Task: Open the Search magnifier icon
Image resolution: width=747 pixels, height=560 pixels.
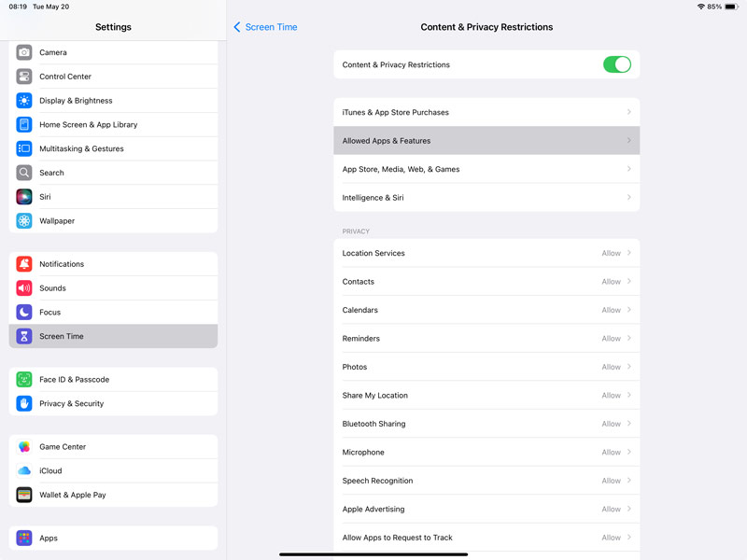Action: pos(24,173)
